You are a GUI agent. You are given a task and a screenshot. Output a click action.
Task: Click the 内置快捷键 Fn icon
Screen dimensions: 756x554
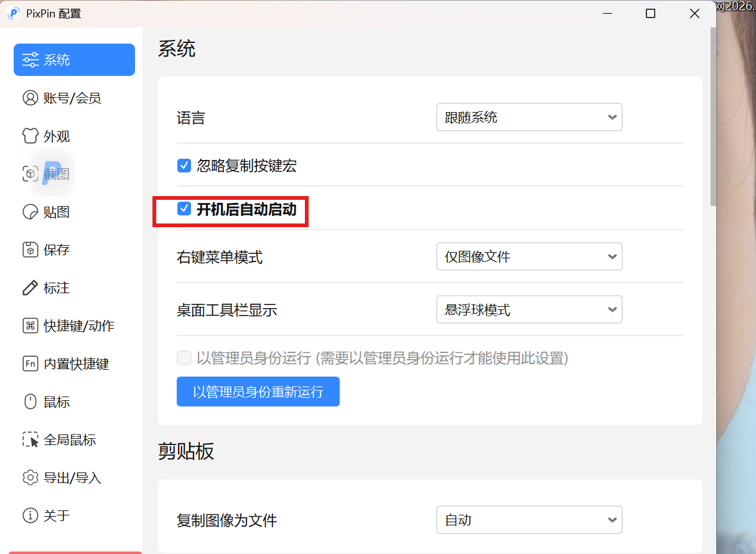pyautogui.click(x=30, y=364)
